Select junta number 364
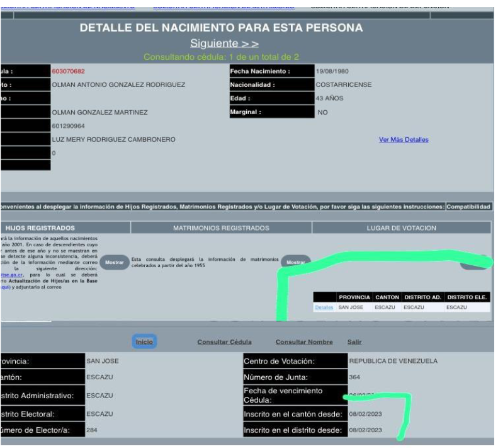The height and width of the screenshot is (448, 498). 354,377
